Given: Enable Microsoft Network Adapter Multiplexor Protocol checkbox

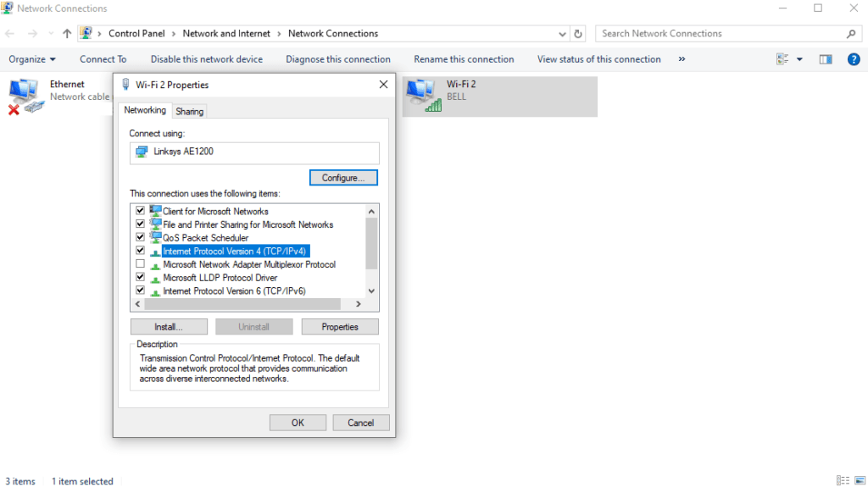Looking at the screenshot, I should coord(140,264).
